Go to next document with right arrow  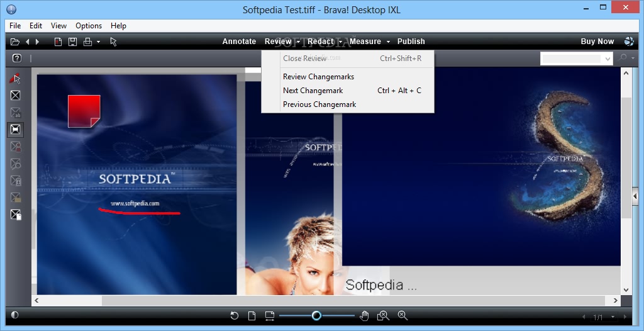(37, 42)
